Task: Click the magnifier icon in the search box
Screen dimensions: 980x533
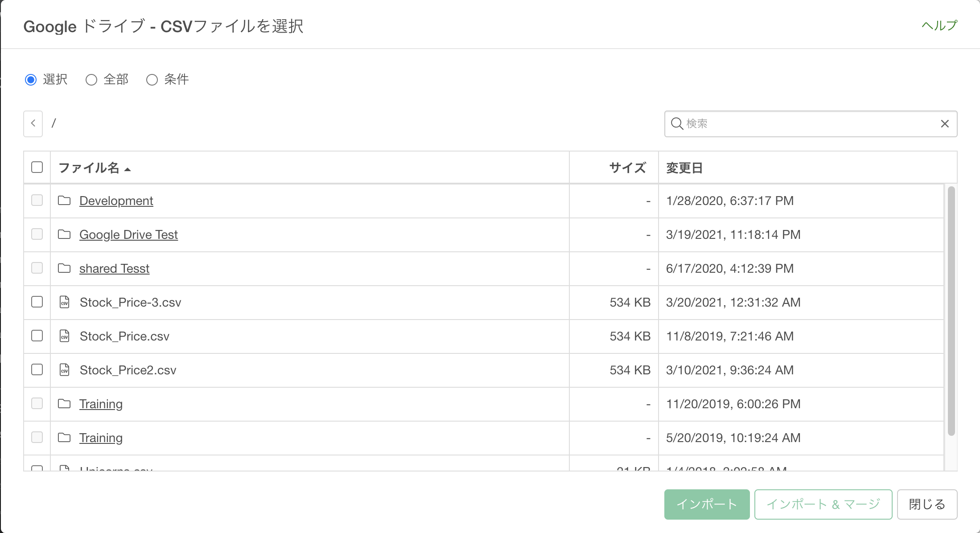Action: 677,123
